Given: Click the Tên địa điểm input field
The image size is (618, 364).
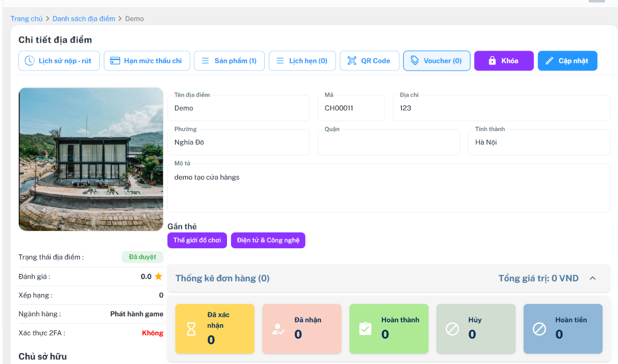Looking at the screenshot, I should 238,108.
